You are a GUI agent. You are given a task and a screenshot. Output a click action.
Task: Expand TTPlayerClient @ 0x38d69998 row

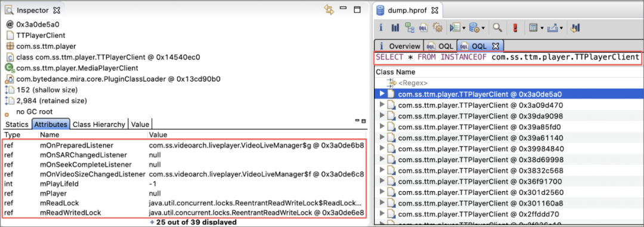[382, 159]
